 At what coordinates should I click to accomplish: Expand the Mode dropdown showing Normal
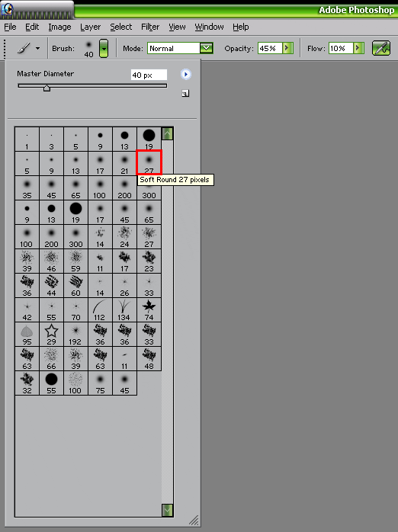(x=206, y=48)
